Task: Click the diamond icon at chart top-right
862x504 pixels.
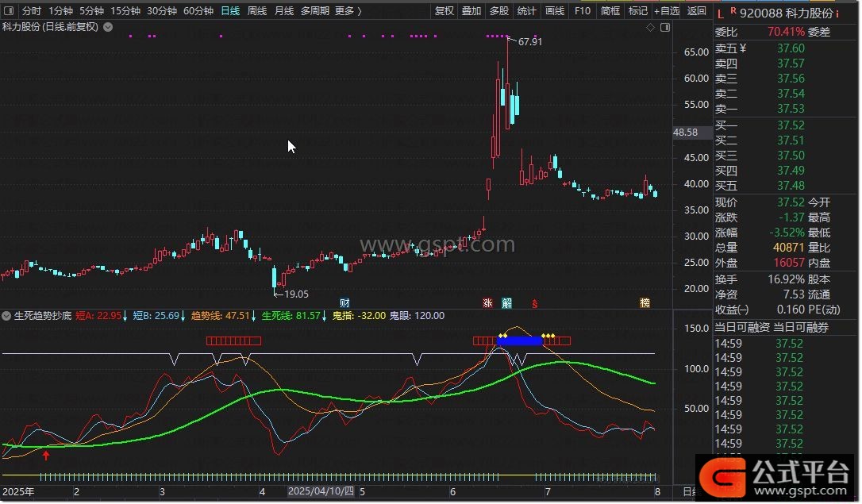Action: 650,27
